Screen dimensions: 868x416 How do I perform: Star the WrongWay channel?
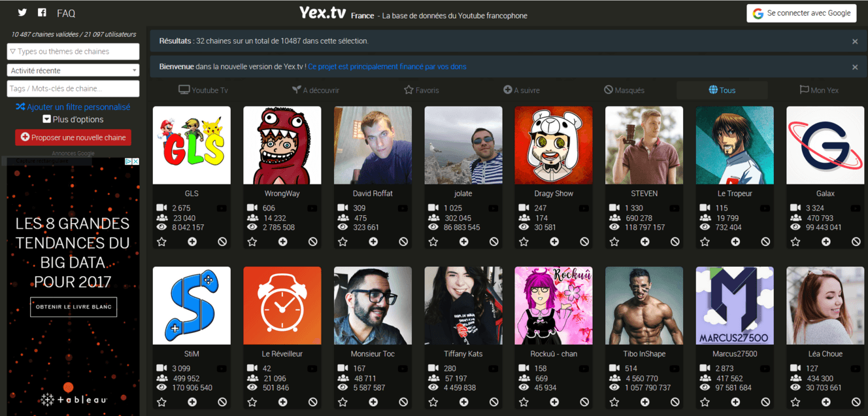coord(252,242)
